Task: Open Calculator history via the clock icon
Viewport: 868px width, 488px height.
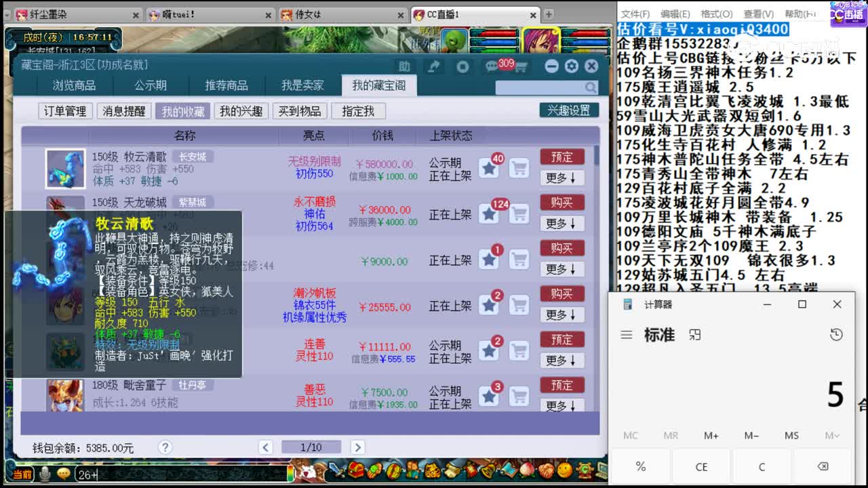Action: tap(836, 335)
